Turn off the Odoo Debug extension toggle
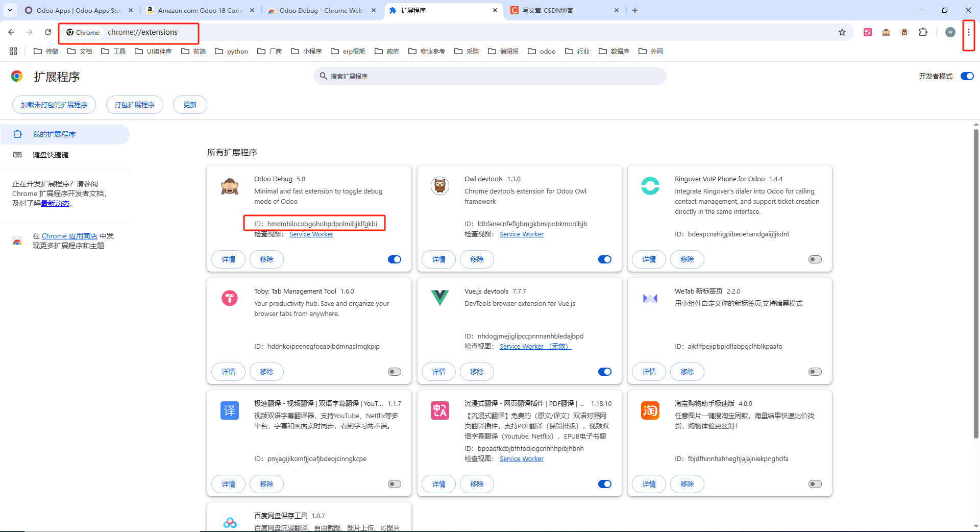The height and width of the screenshot is (532, 980). 394,259
